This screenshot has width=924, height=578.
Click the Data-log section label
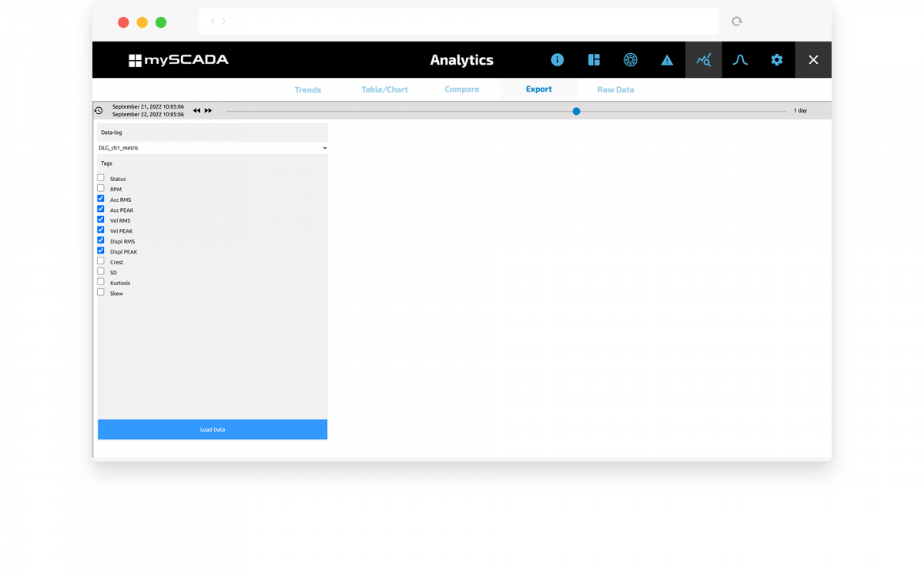point(112,133)
